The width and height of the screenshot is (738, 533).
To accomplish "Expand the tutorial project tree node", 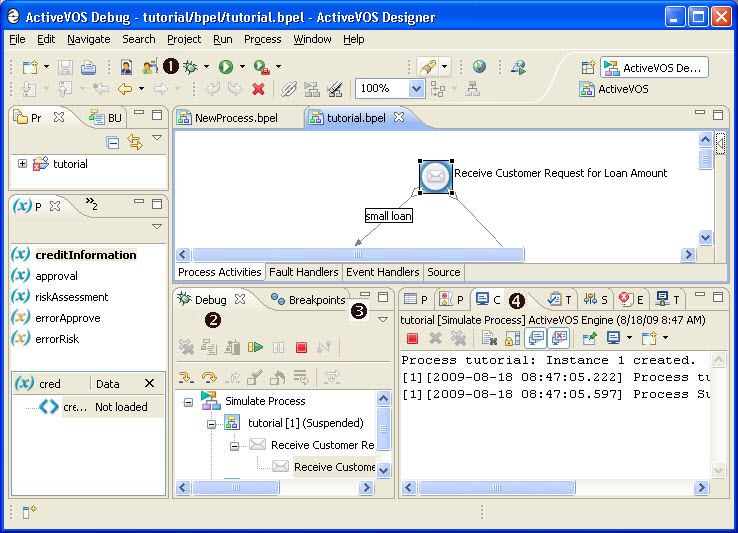I will click(x=22, y=163).
